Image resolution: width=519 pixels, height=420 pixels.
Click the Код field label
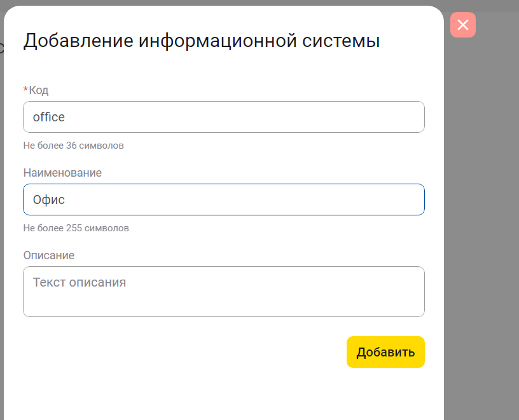coord(39,90)
